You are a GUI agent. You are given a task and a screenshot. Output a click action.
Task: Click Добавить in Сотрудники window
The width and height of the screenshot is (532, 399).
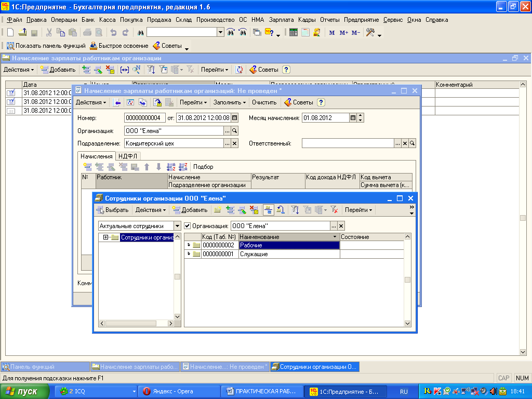pyautogui.click(x=190, y=210)
